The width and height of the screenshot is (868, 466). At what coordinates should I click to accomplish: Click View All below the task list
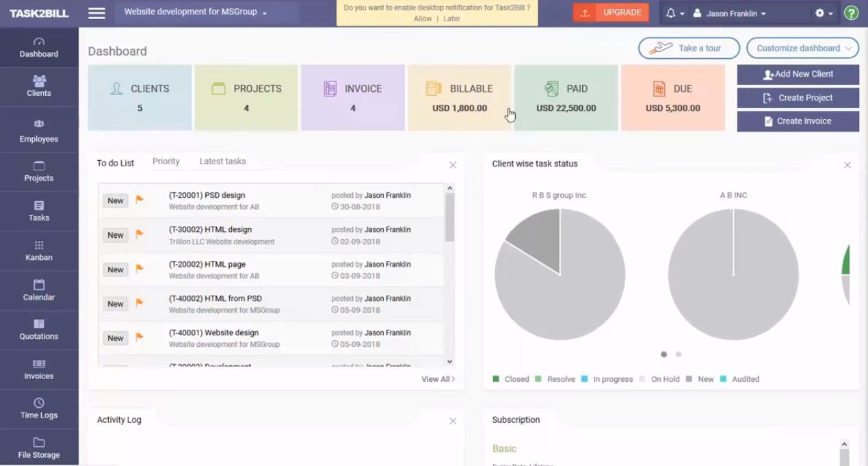tap(436, 378)
